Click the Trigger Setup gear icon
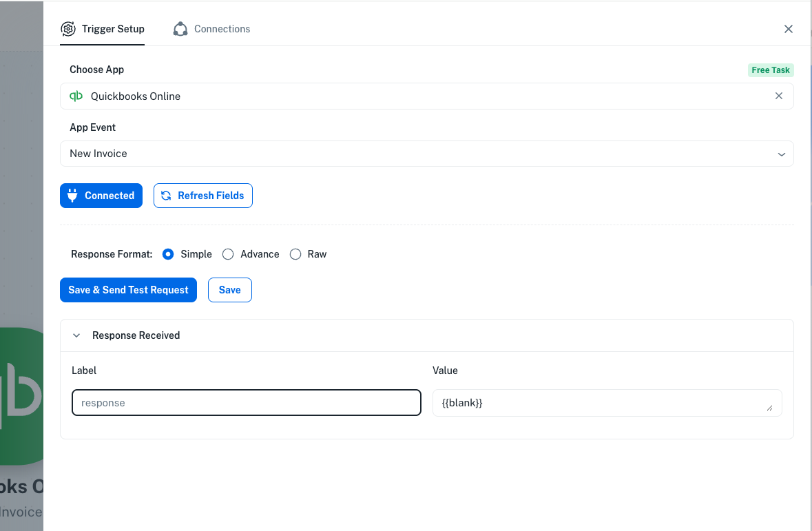This screenshot has width=812, height=531. [68, 29]
